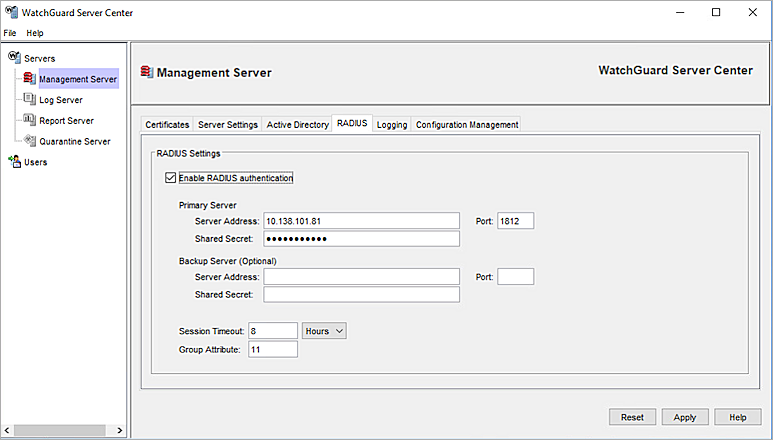The width and height of the screenshot is (773, 440).
Task: Click the Report Server icon
Action: [30, 120]
